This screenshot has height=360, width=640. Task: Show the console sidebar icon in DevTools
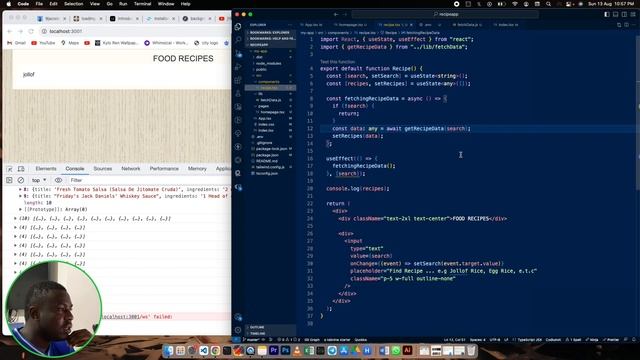[x=9, y=180]
